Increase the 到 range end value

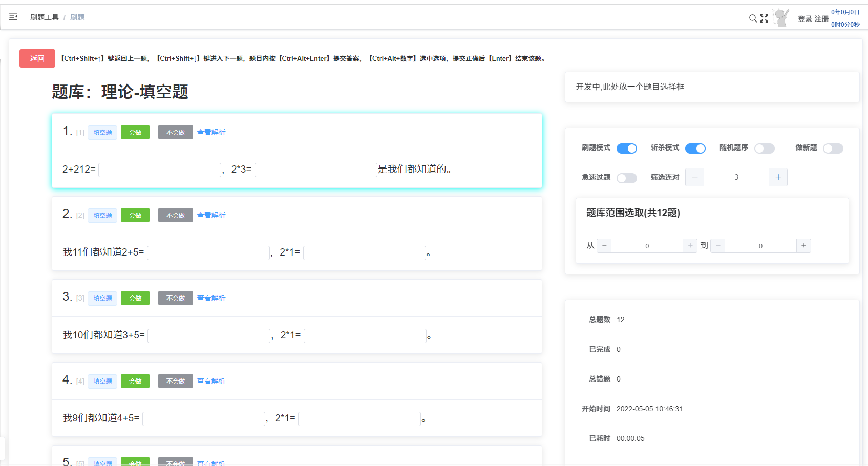pyautogui.click(x=803, y=246)
